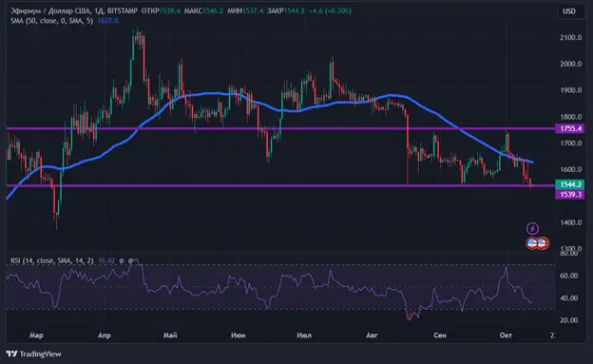The height and width of the screenshot is (364, 593).
Task: Open the TradingView logo link
Action: [x=33, y=354]
